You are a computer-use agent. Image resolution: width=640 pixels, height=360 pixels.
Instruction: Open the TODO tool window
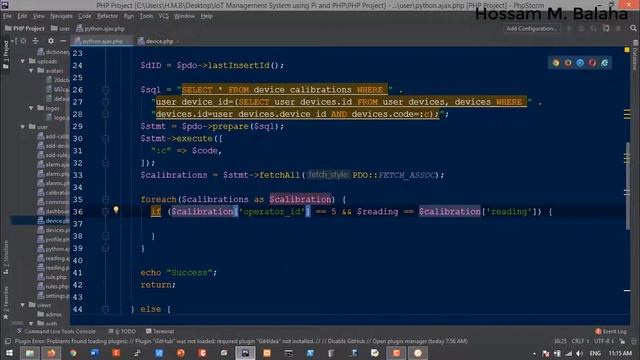[122, 331]
